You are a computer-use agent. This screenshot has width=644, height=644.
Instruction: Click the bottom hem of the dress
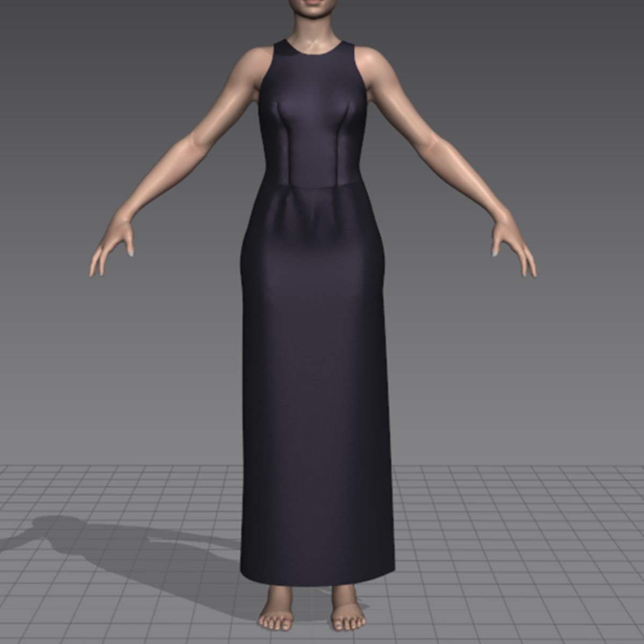[x=317, y=581]
